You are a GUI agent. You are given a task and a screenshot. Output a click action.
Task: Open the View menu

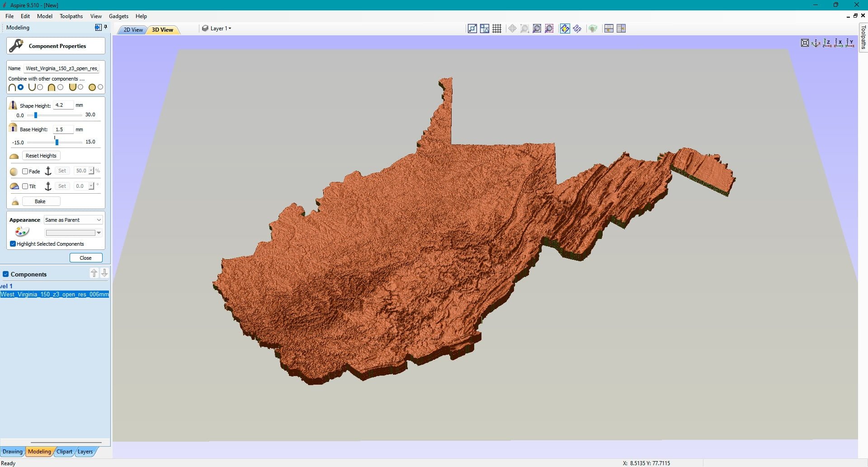pyautogui.click(x=96, y=16)
